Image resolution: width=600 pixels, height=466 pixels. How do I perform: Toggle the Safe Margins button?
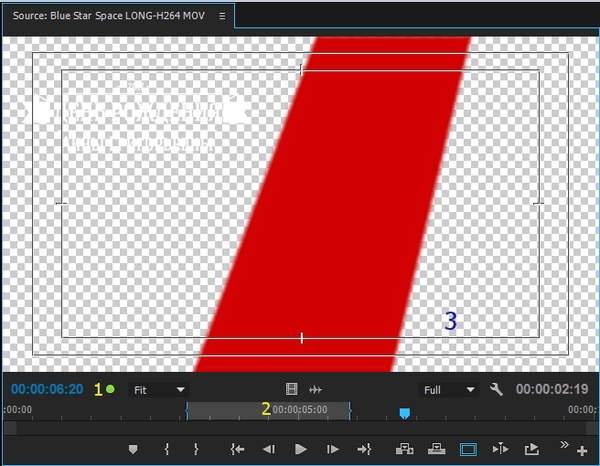point(468,450)
